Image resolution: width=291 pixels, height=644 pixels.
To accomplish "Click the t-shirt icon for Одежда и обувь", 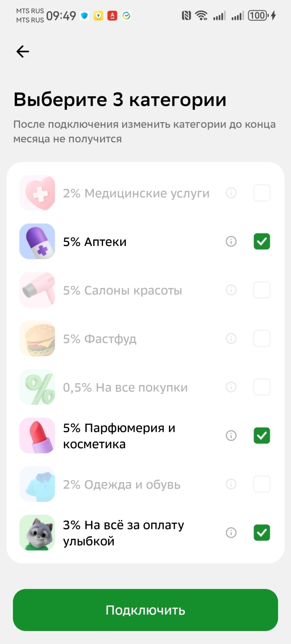I will (37, 484).
